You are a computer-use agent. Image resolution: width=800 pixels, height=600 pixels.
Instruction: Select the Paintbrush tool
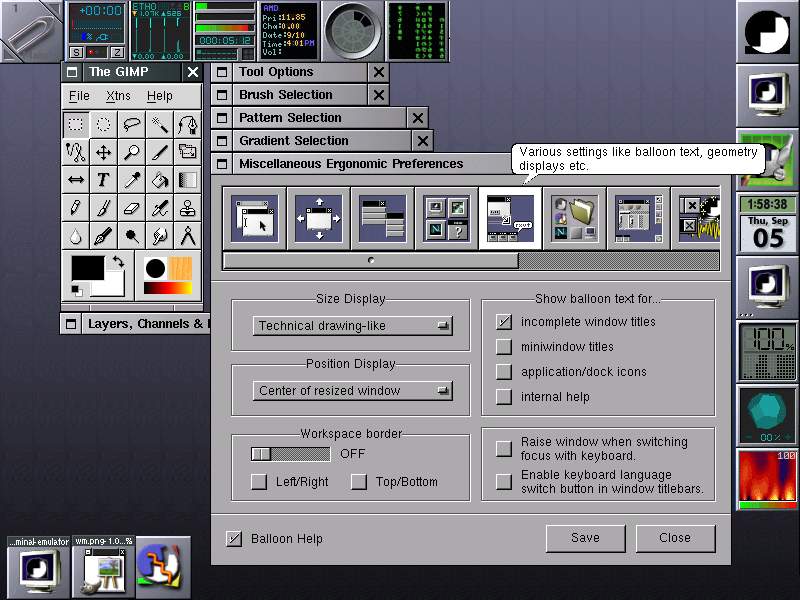(104, 208)
